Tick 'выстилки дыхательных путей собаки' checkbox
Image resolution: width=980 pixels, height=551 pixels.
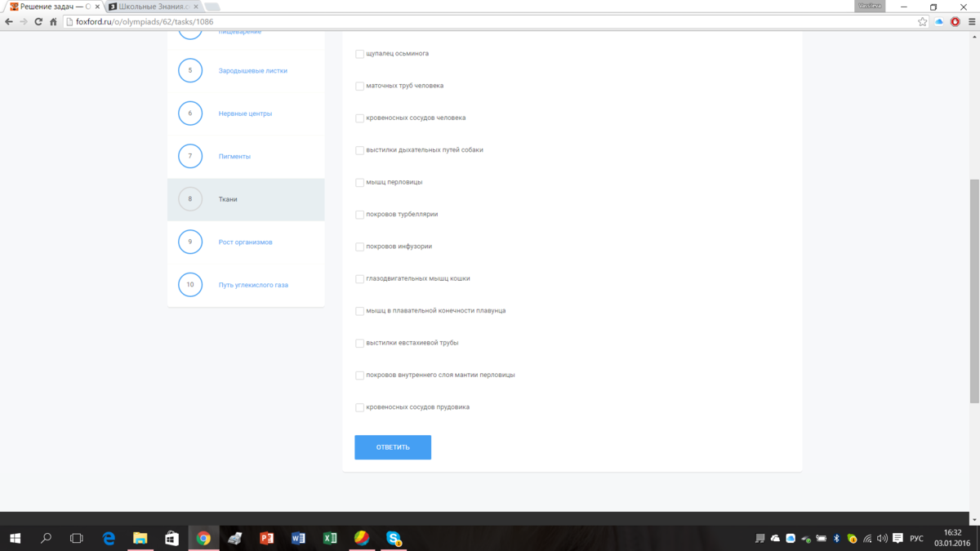[359, 150]
